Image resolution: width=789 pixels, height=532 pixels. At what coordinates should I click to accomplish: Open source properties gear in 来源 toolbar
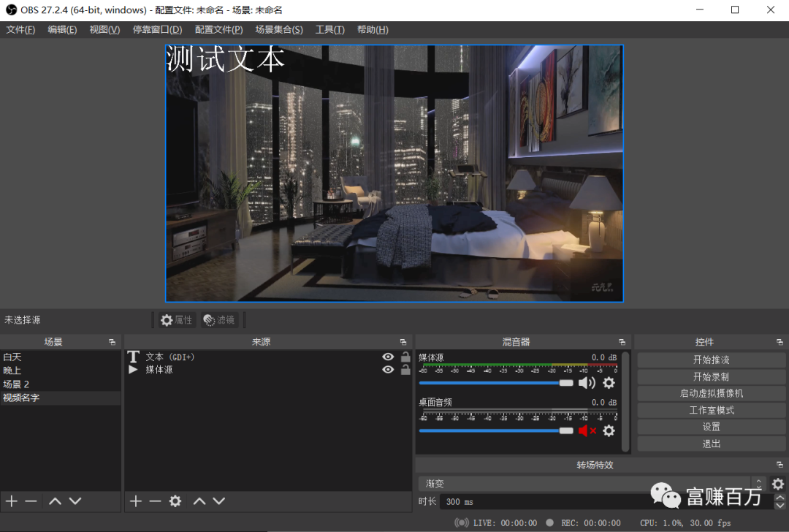[175, 501]
